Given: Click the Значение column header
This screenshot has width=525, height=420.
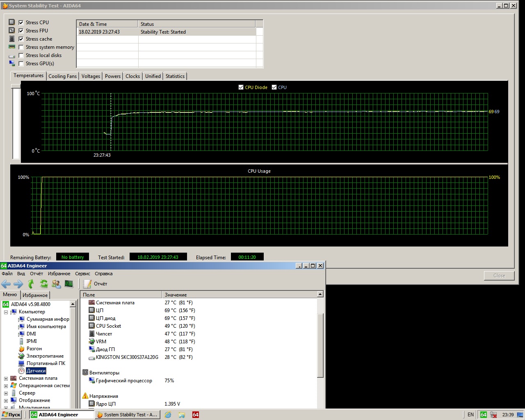Looking at the screenshot, I should 240,294.
